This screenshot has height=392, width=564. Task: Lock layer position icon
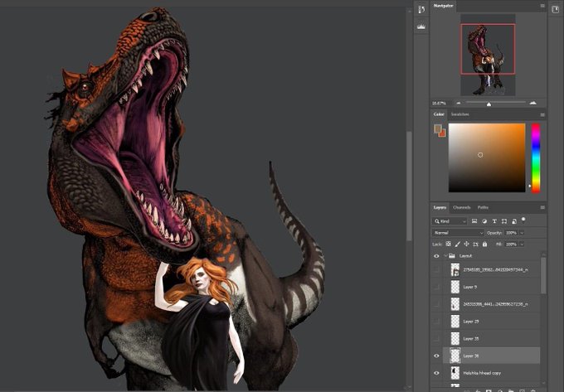466,244
